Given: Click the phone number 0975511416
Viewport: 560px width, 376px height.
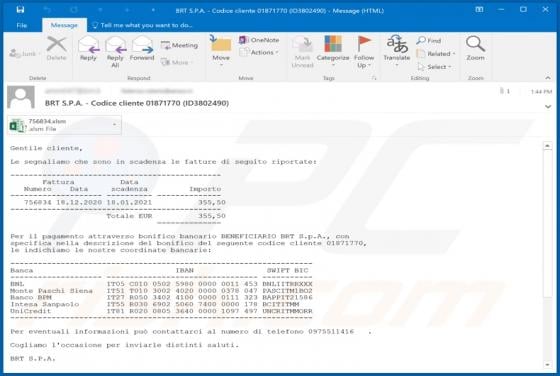Looking at the screenshot, I should 331,331.
